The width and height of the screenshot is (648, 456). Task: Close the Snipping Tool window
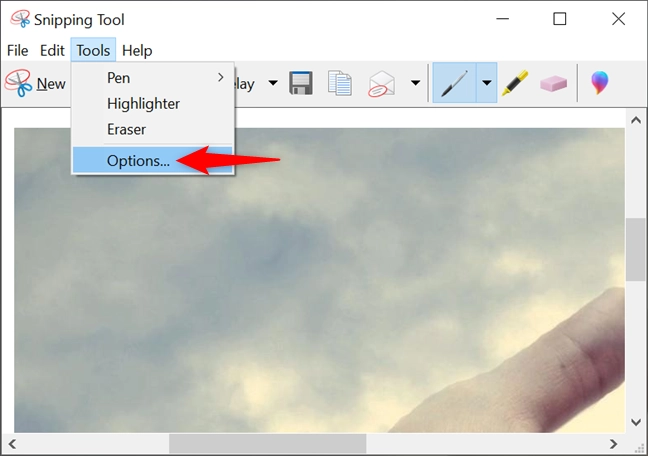pyautogui.click(x=618, y=19)
